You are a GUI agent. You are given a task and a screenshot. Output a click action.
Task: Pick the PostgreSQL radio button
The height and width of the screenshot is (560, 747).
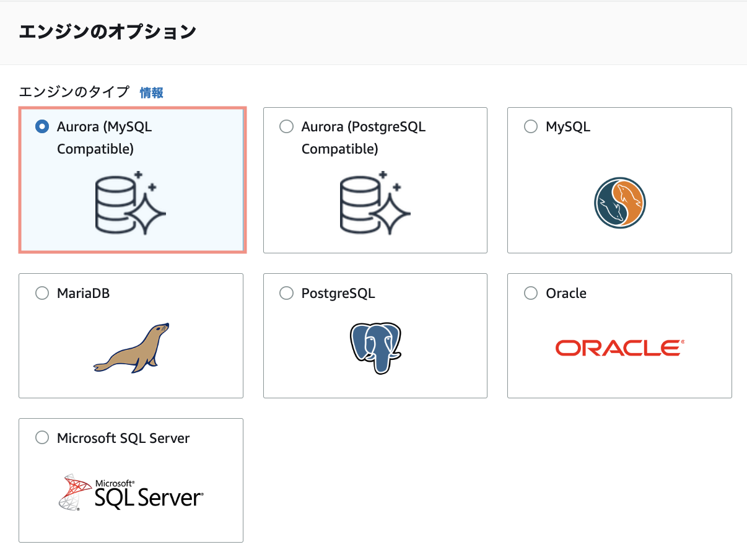point(286,293)
